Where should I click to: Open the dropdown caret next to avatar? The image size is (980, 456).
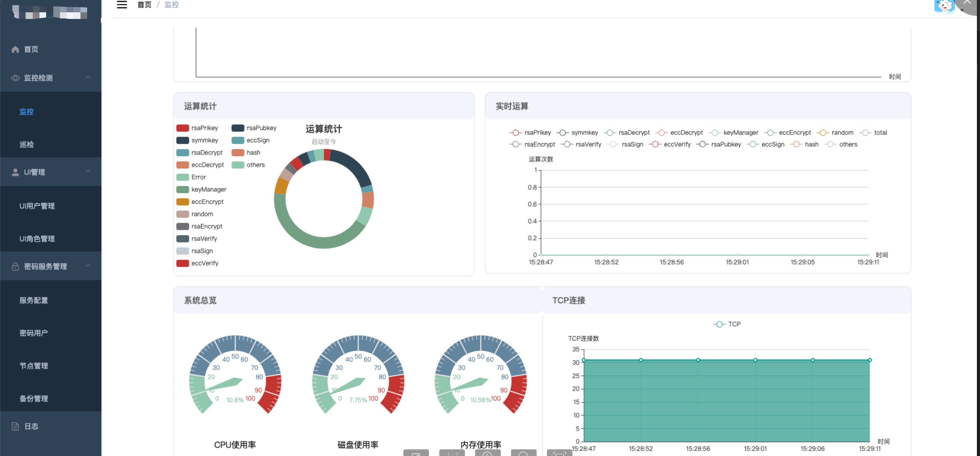[962, 10]
